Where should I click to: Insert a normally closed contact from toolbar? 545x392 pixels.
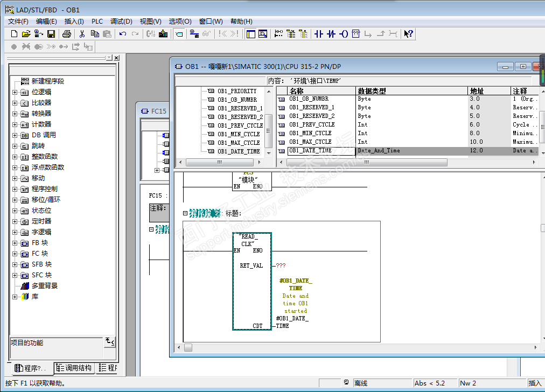tap(331, 34)
